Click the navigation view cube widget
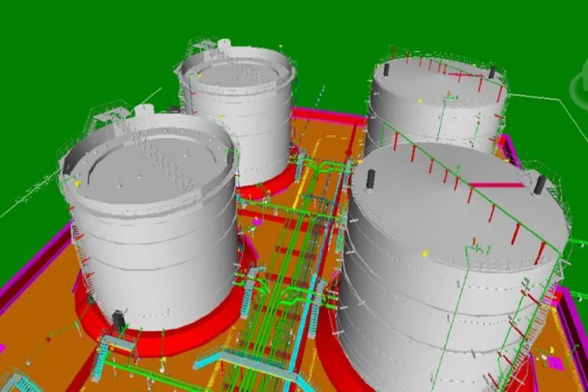Screen dimensions: 588x392 (x=580, y=86)
